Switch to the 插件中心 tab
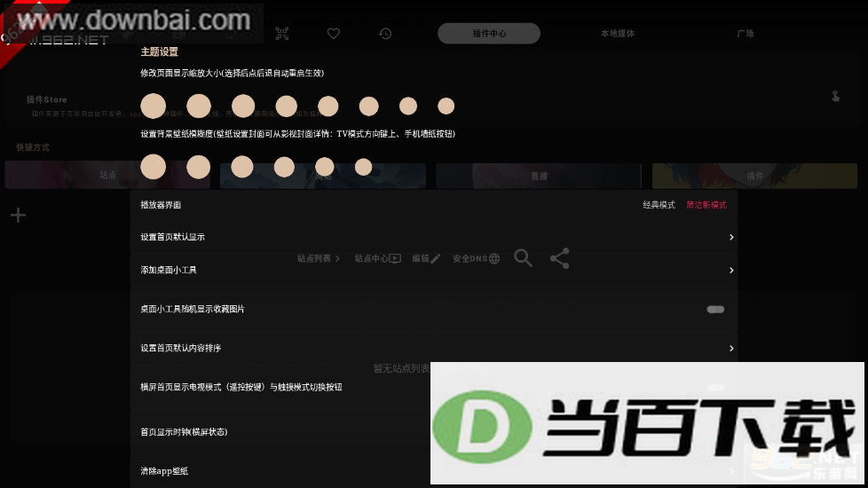The height and width of the screenshot is (488, 868). 489,33
